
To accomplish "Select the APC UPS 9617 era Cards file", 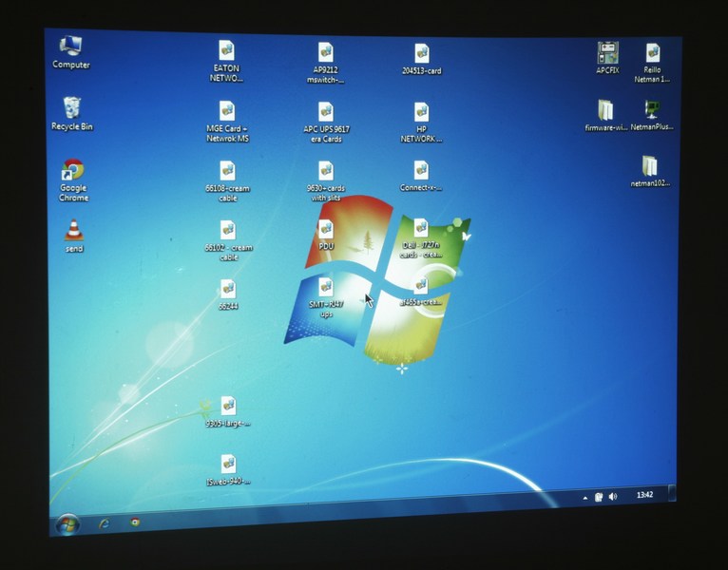I will click(326, 123).
